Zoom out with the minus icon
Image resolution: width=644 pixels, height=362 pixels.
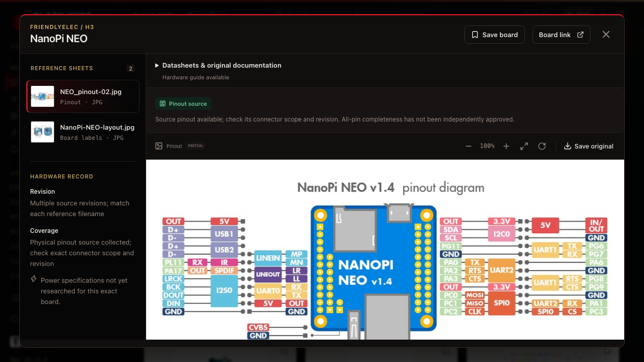pos(468,146)
